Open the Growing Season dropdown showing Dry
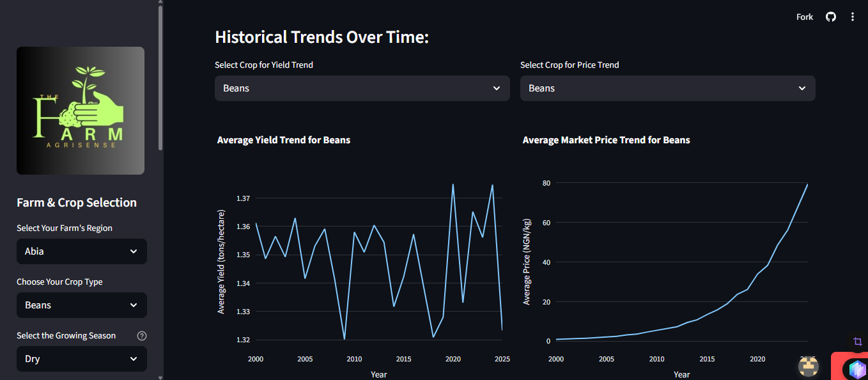Image resolution: width=868 pixels, height=380 pixels. tap(82, 359)
